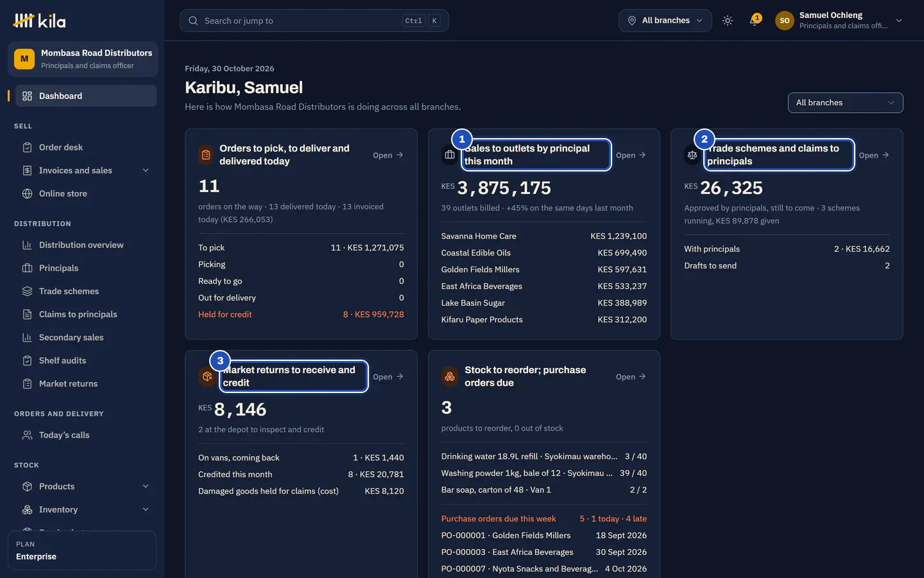
Task: Open the Trade schemes and claims card
Action: 874,155
